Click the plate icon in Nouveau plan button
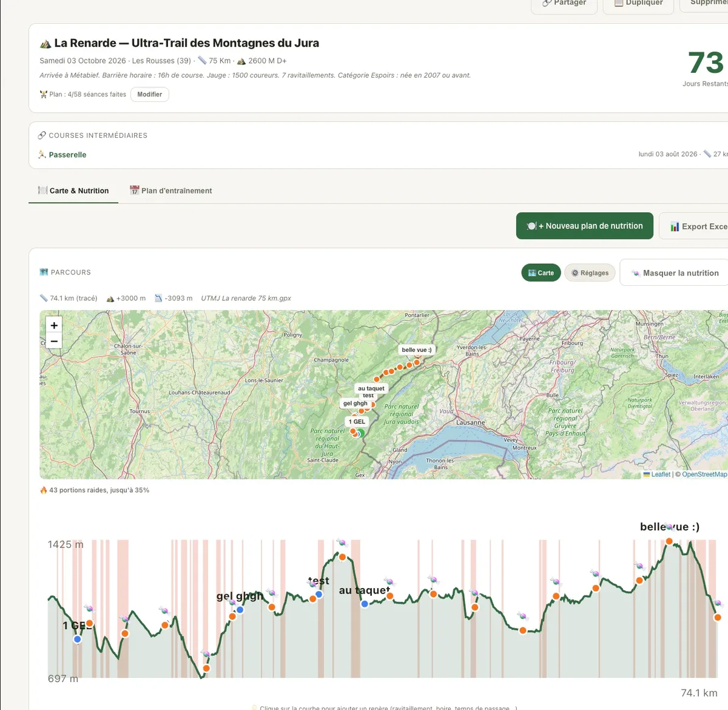The height and width of the screenshot is (710, 728). [531, 226]
